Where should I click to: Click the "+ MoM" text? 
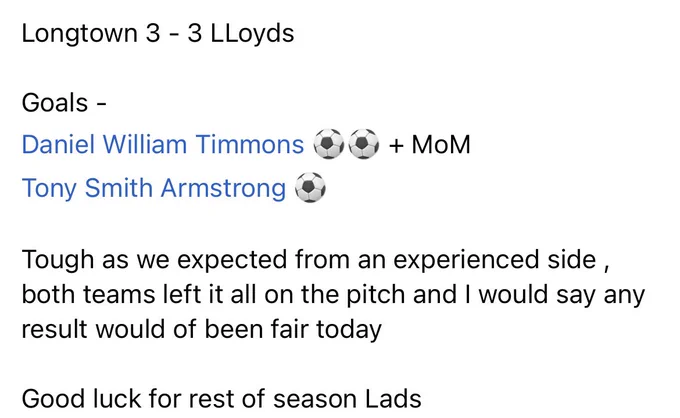[429, 144]
